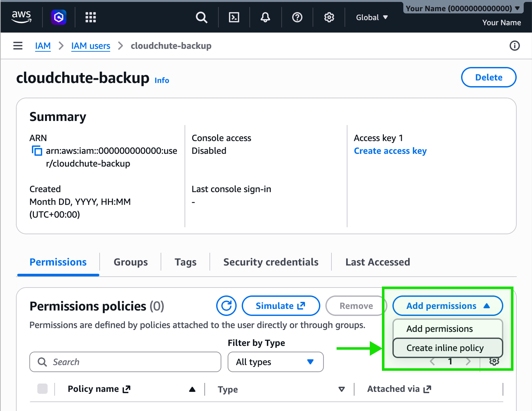Go to next page of policies
The width and height of the screenshot is (532, 411).
[468, 362]
